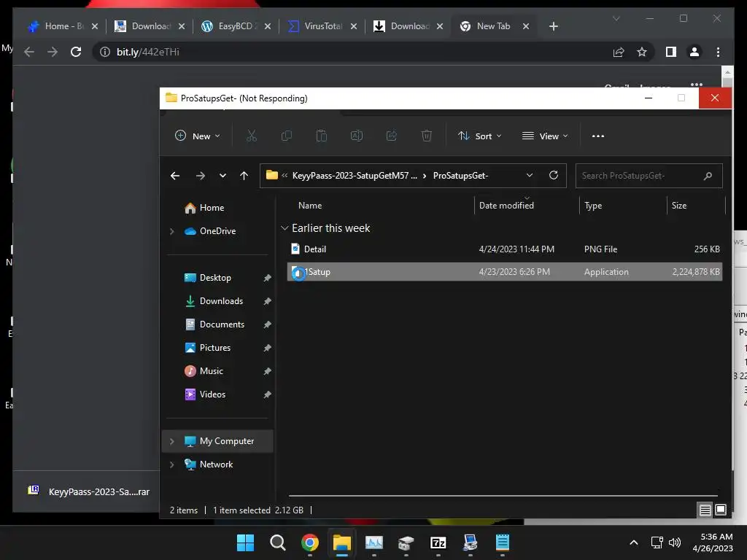The width and height of the screenshot is (747, 560).
Task: Open taskbar clock and date
Action: tap(713, 542)
